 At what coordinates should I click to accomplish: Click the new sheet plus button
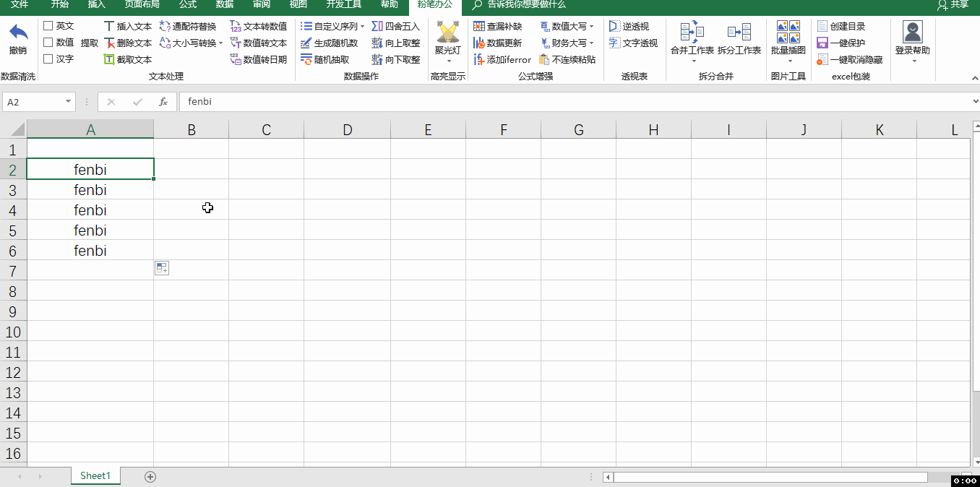pyautogui.click(x=150, y=476)
